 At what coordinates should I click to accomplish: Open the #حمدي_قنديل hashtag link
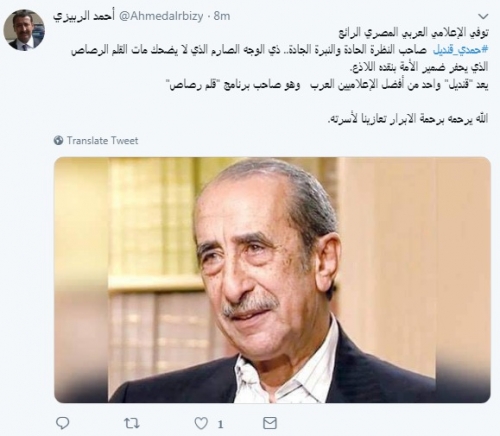coord(460,50)
